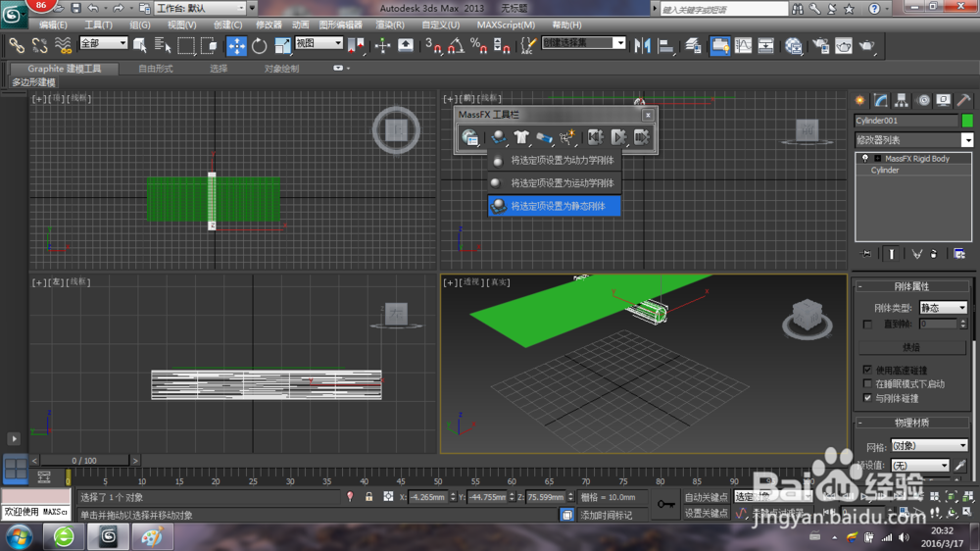The width and height of the screenshot is (980, 551).
Task: Click the Cylinder001 object name field
Action: 906,121
